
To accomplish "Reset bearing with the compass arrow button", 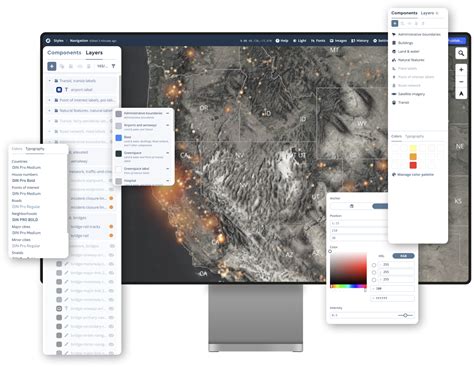I will [x=461, y=93].
